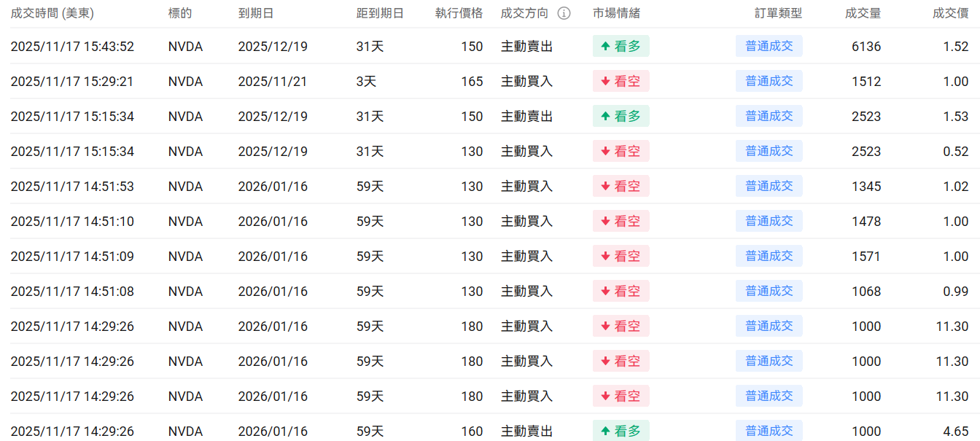This screenshot has width=980, height=441.
Task: Click the 成交價 column header
Action: 950,13
